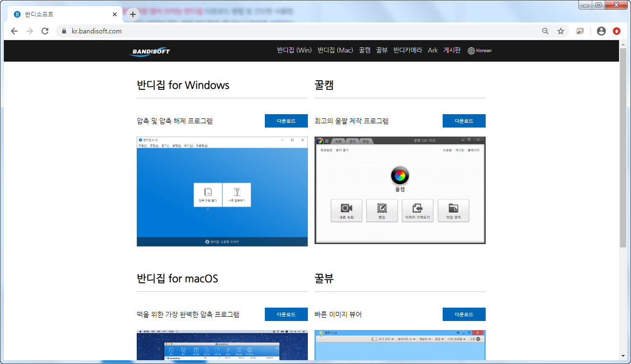Click the scrollbar down arrow
Screen dimensions: 631x364
pyautogui.click(x=622, y=356)
